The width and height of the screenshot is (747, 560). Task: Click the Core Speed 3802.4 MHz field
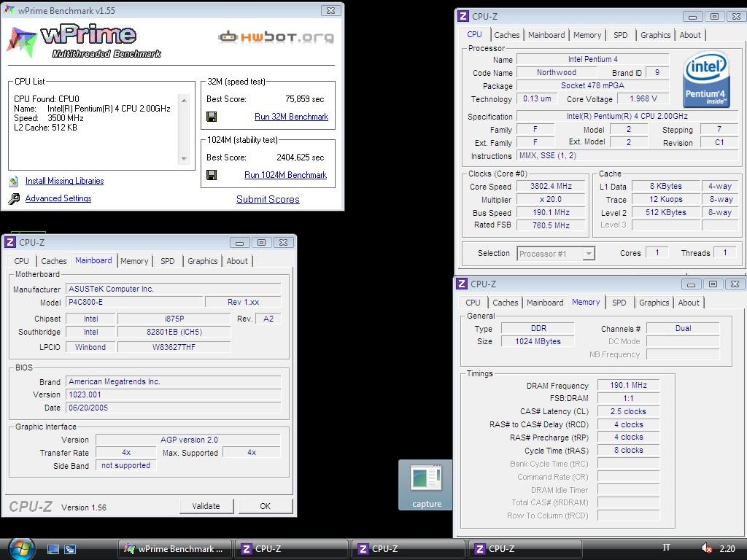point(551,186)
